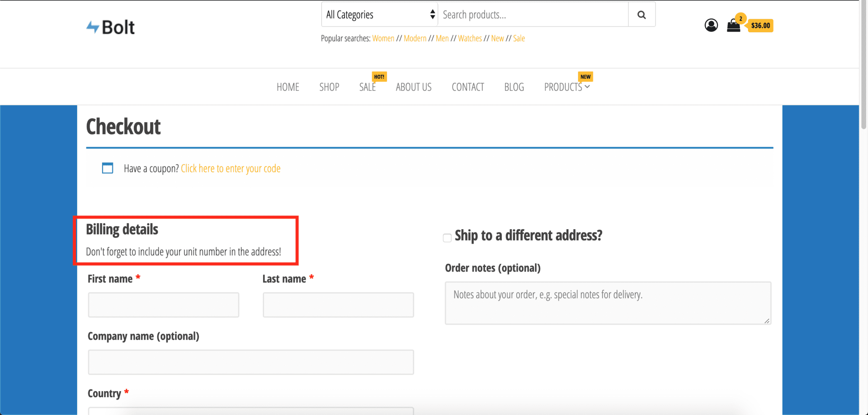Open the Contact menu item
This screenshot has height=415, width=868.
(468, 87)
